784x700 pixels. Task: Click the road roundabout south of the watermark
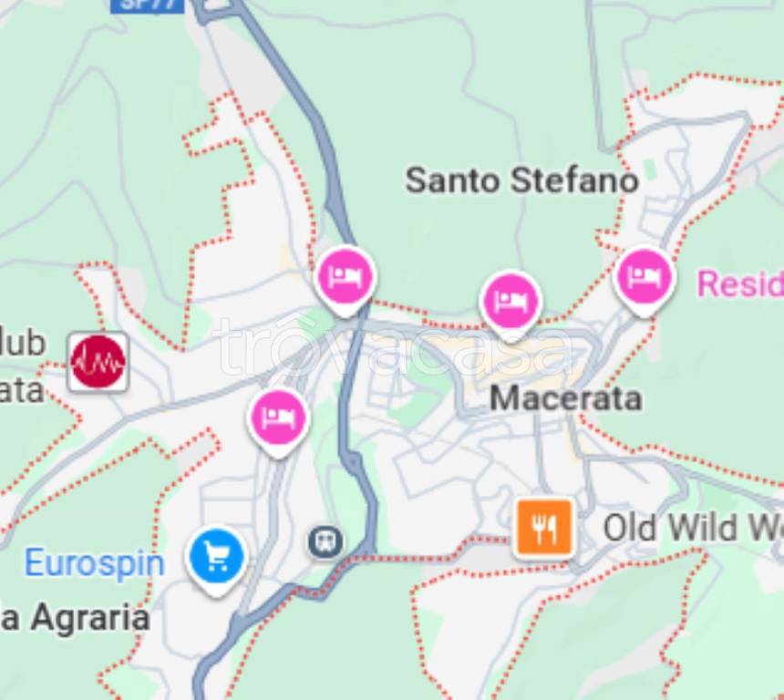[353, 460]
